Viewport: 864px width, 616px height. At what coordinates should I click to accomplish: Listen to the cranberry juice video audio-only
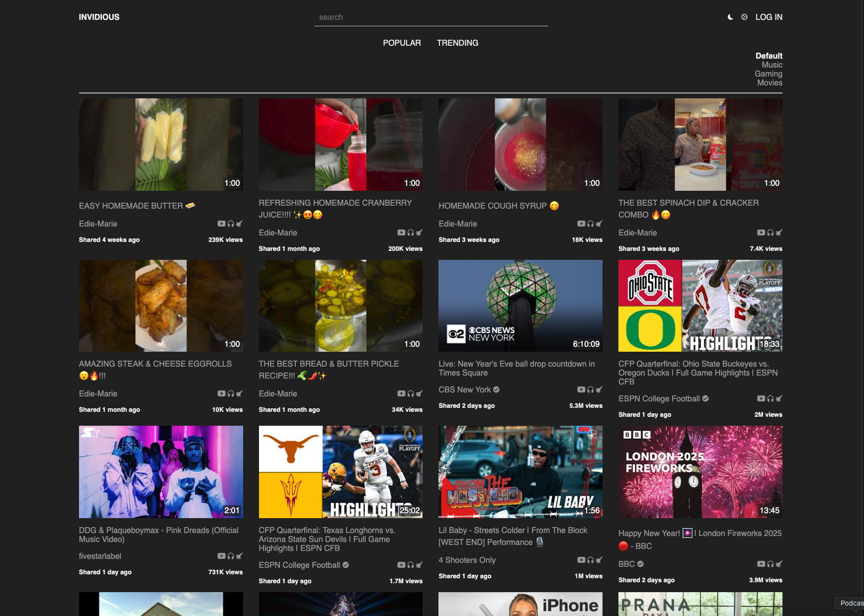click(x=411, y=232)
